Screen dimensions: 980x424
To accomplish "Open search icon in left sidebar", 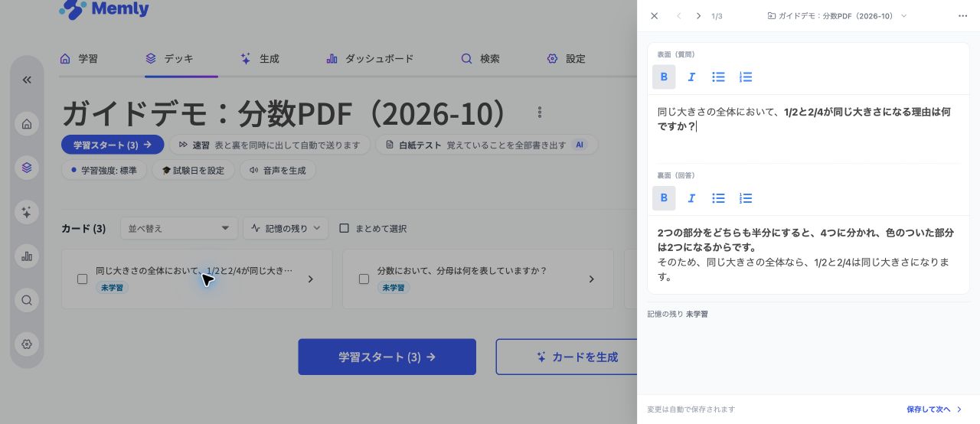I will pos(27,300).
